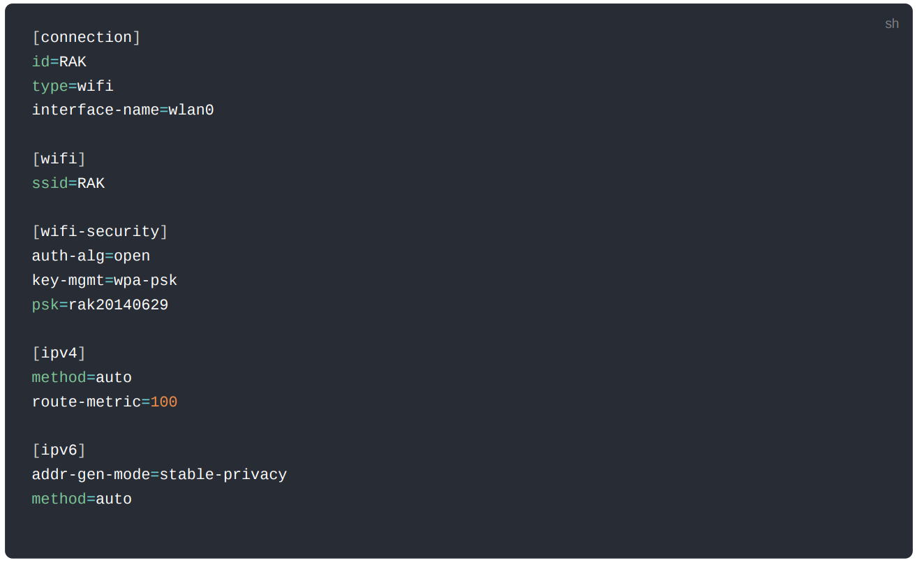Click the interface-name=wlan0 line

click(123, 110)
